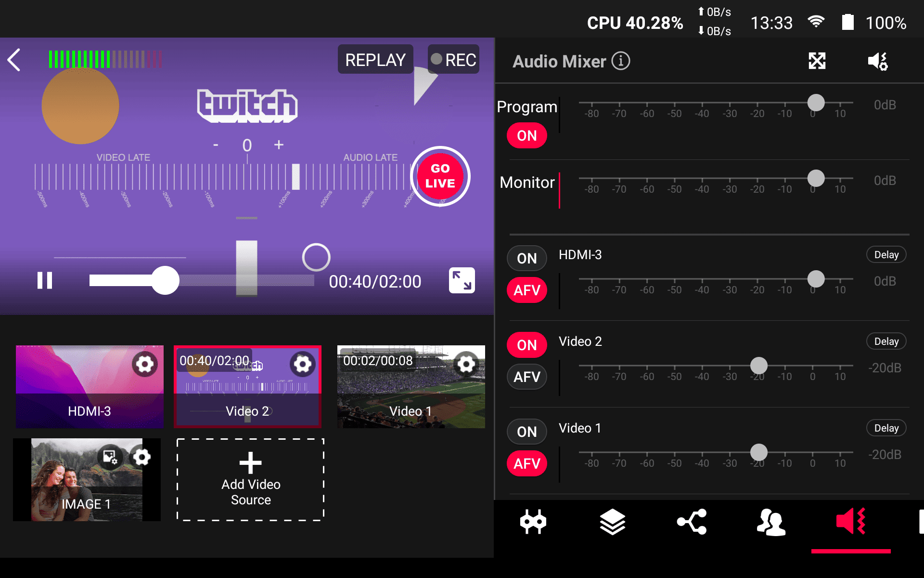Open the HDMI-3 source settings gear

point(144,364)
